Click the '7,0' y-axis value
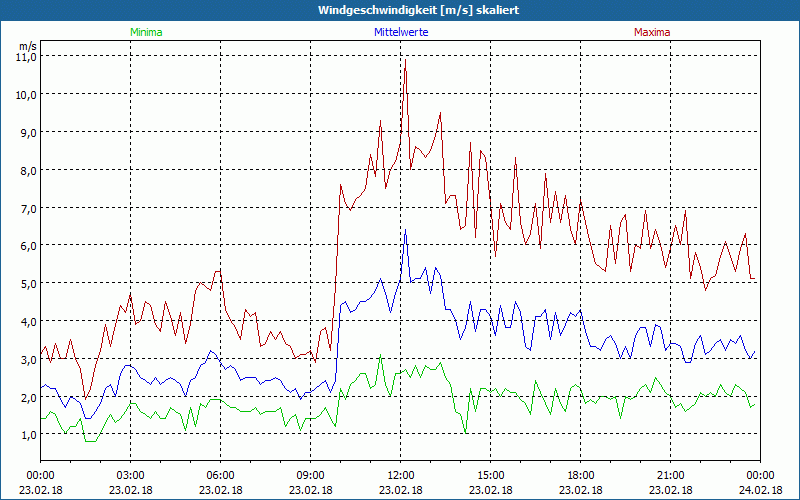Viewport: 800px width, 500px height. (28, 208)
